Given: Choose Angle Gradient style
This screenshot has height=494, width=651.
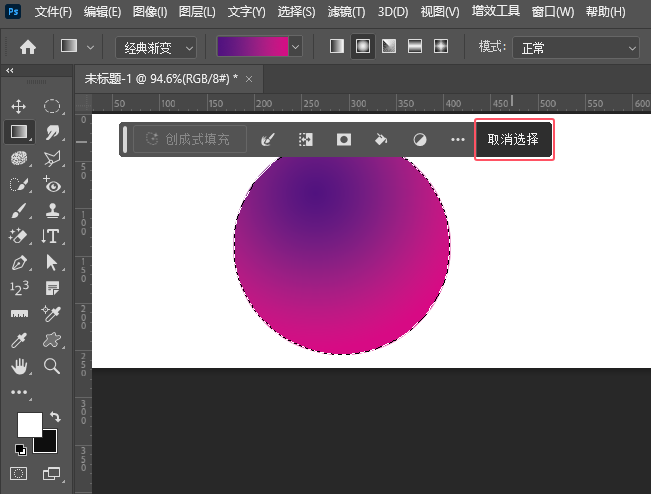Looking at the screenshot, I should point(389,46).
